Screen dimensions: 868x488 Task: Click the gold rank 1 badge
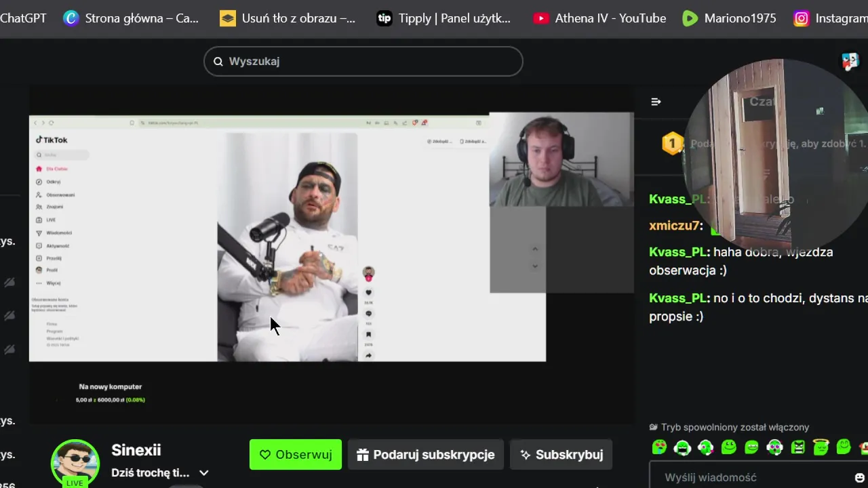pyautogui.click(x=672, y=143)
